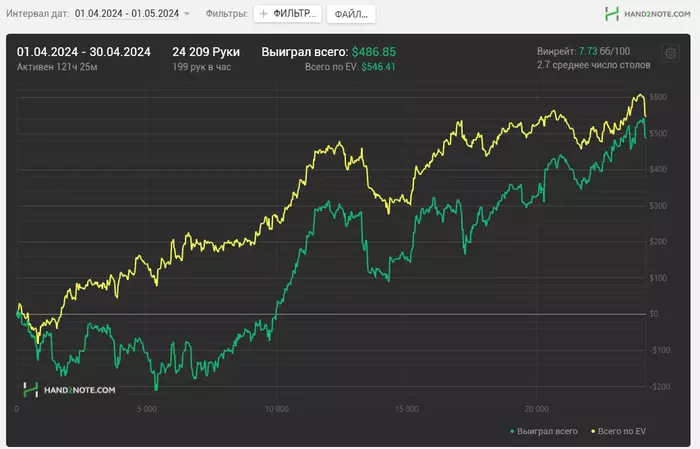This screenshot has height=449, width=700.
Task: Click the '24 209 Руки' hands count
Action: (x=206, y=51)
